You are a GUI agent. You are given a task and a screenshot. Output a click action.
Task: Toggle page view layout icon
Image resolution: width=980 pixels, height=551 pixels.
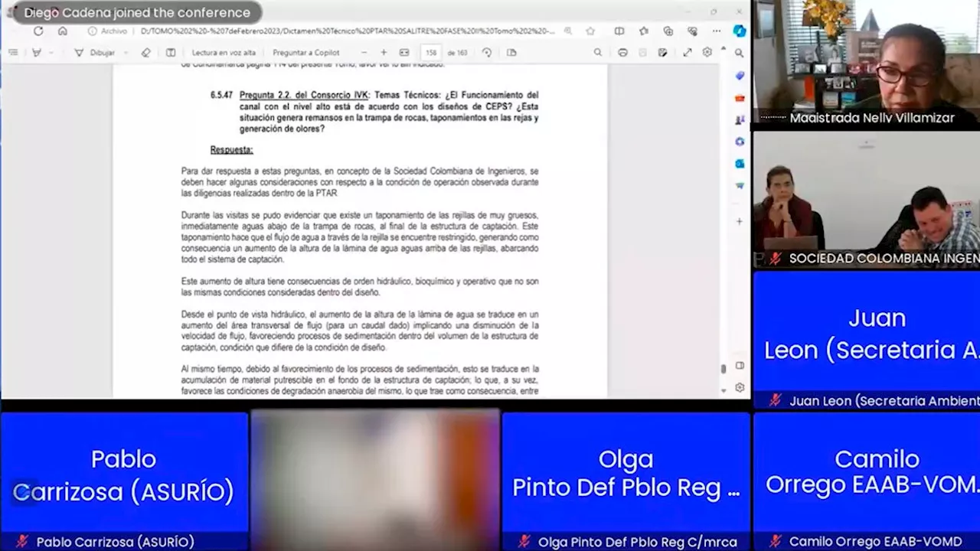point(171,53)
